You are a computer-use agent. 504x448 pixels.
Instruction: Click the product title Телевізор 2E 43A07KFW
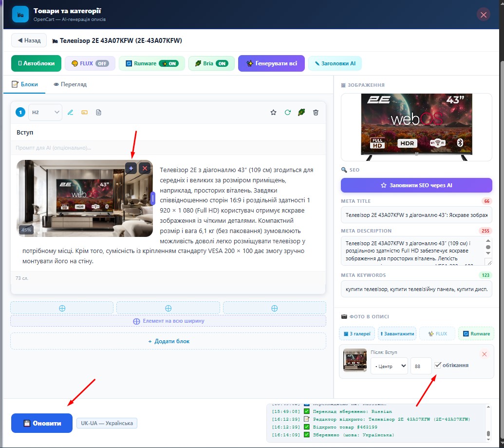pyautogui.click(x=121, y=40)
